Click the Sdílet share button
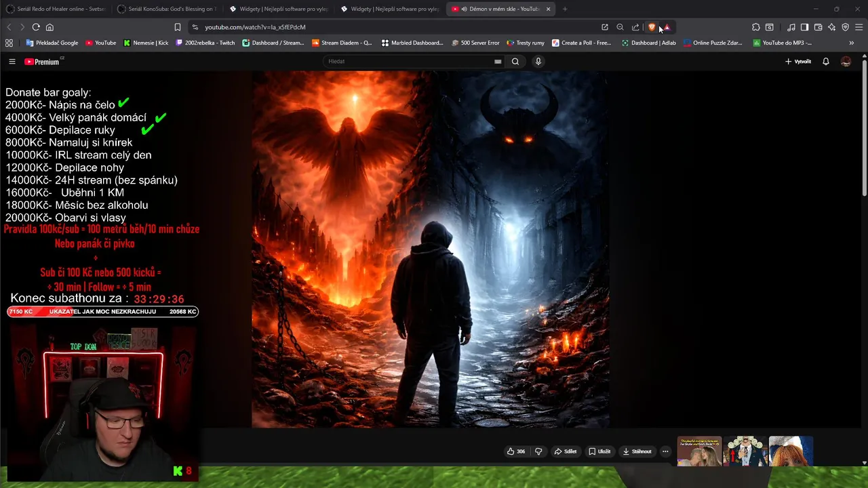 pyautogui.click(x=566, y=451)
